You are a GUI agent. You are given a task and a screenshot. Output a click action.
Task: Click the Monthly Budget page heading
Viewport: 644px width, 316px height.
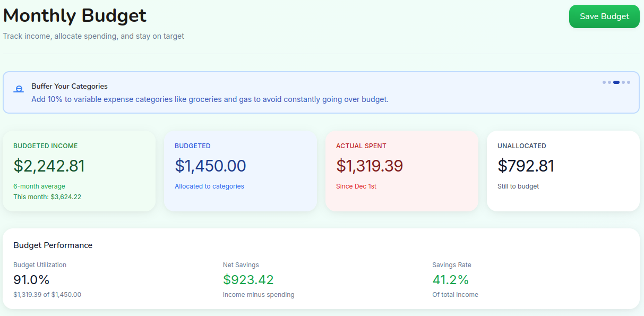74,15
